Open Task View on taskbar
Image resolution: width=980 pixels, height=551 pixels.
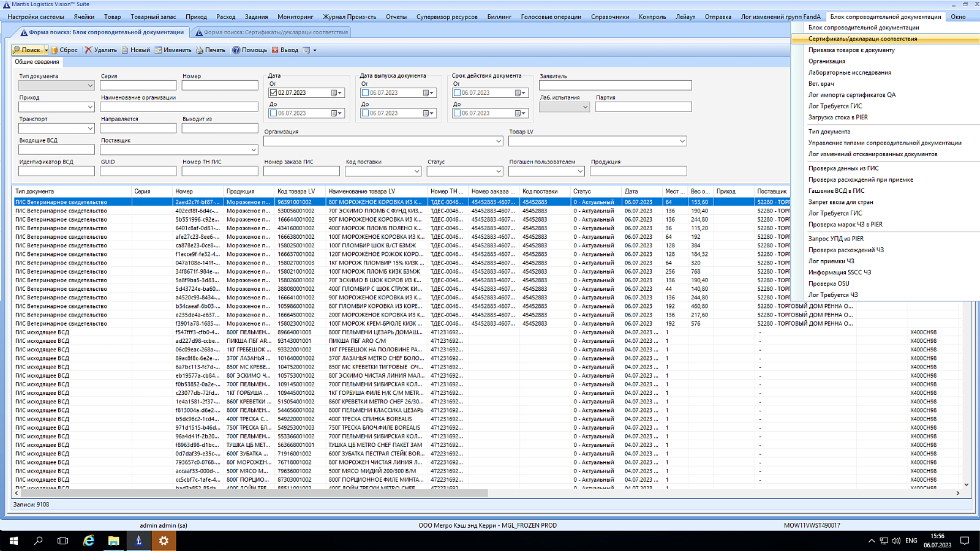tap(62, 541)
